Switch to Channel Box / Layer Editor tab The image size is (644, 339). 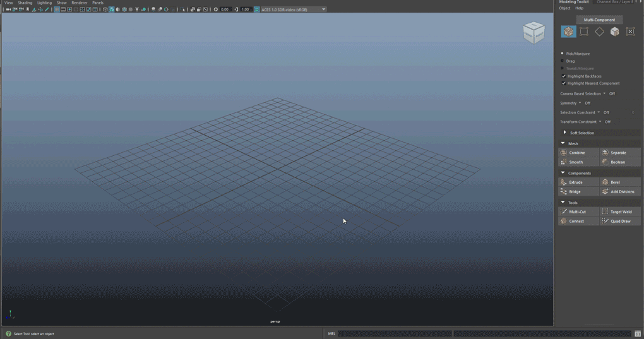(x=615, y=2)
